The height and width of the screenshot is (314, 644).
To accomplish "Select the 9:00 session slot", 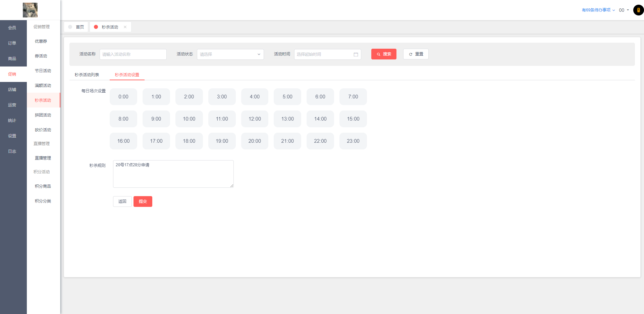I will point(156,119).
